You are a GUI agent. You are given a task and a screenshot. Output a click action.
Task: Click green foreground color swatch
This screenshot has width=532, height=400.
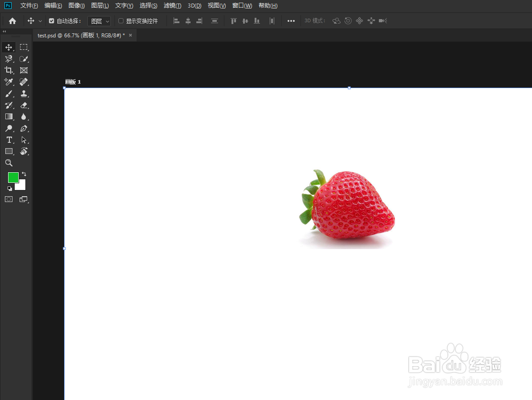point(13,177)
